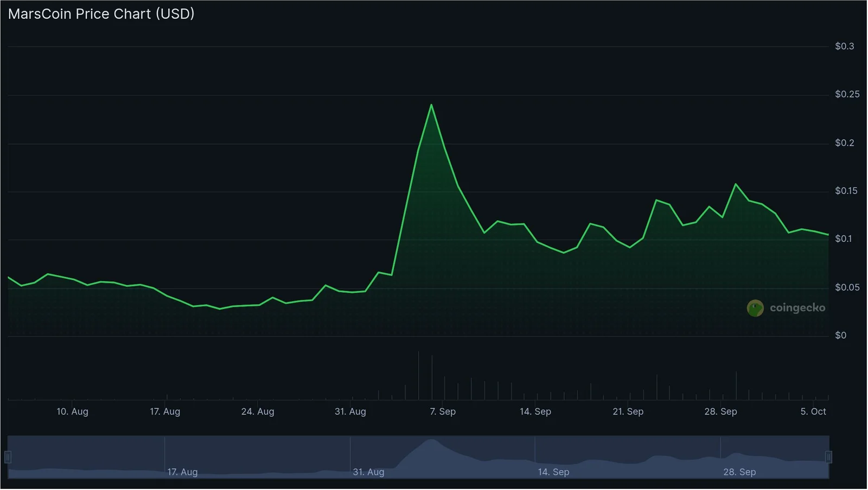
Task: Click the $0 price axis label
Action: [x=840, y=336]
